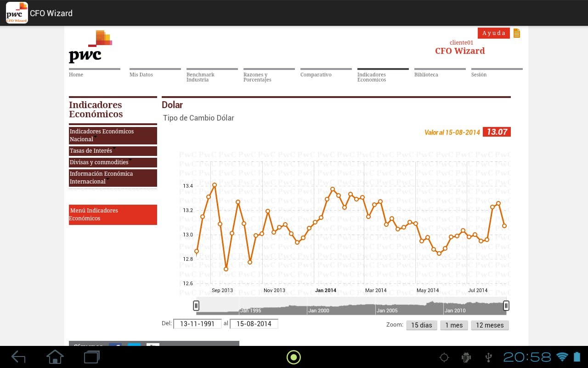The width and height of the screenshot is (588, 368).
Task: Tap the green circle in navigation bar
Action: click(x=294, y=357)
